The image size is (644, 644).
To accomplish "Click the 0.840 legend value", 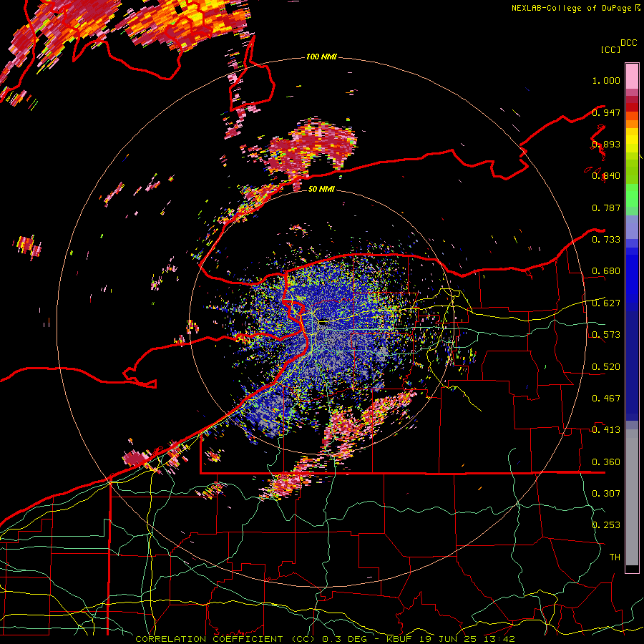I will pyautogui.click(x=606, y=176).
